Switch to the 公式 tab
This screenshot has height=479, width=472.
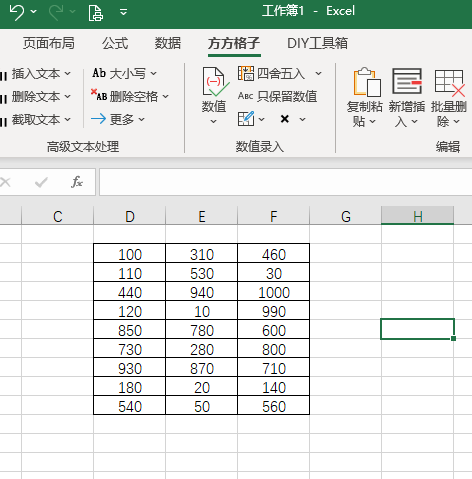(x=115, y=43)
